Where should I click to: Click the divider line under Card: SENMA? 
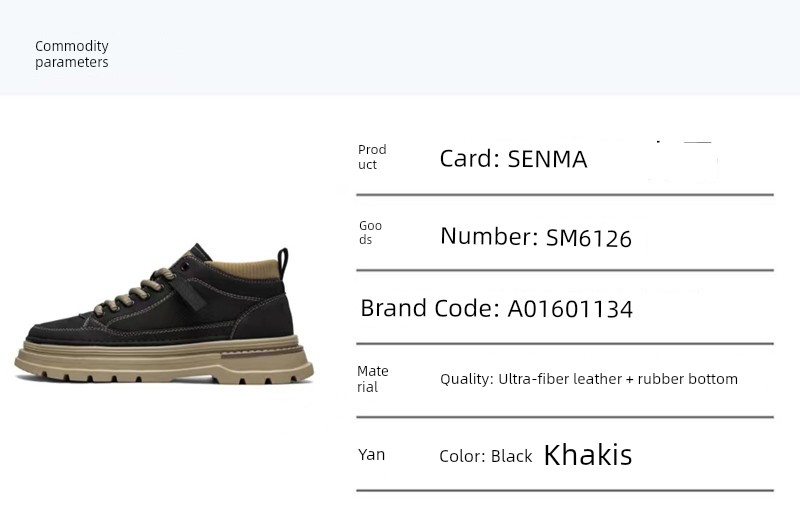[x=565, y=194]
